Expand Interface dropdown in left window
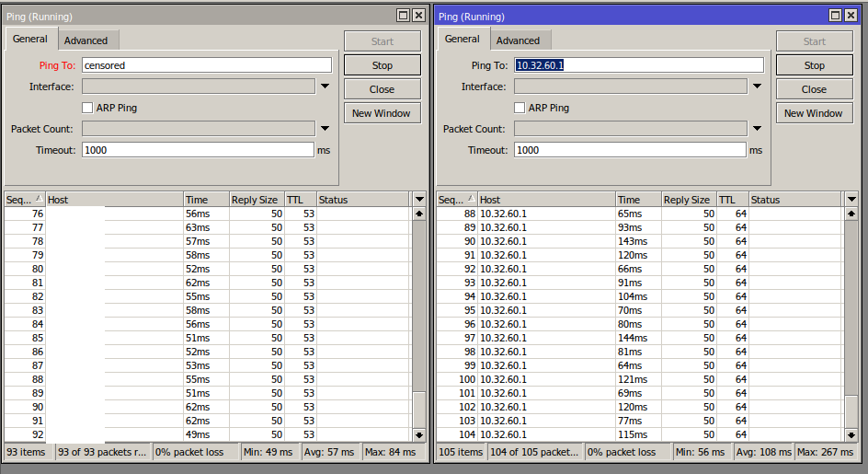Viewport: 868px width, 474px height. pyautogui.click(x=325, y=87)
